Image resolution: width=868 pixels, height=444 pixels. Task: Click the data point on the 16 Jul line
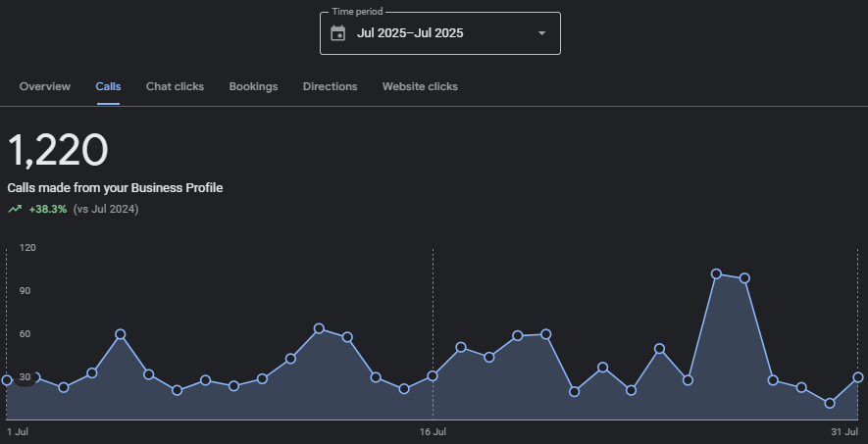coord(433,375)
